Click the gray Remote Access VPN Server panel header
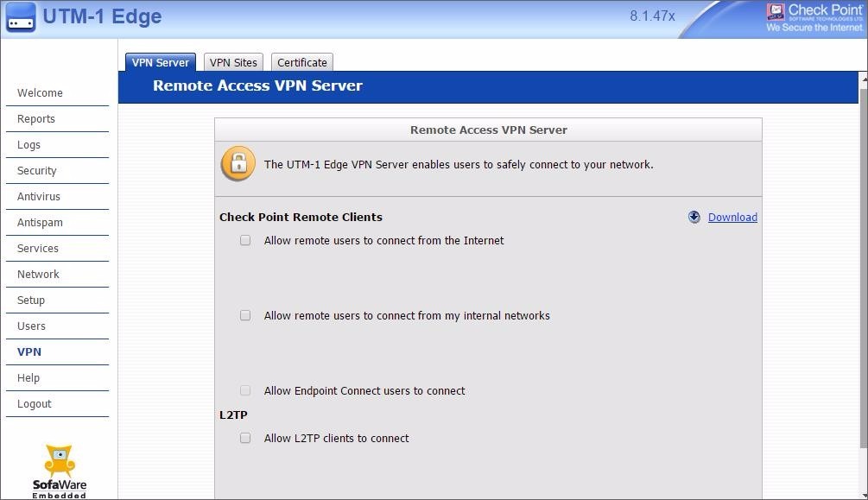The image size is (868, 500). click(x=488, y=130)
